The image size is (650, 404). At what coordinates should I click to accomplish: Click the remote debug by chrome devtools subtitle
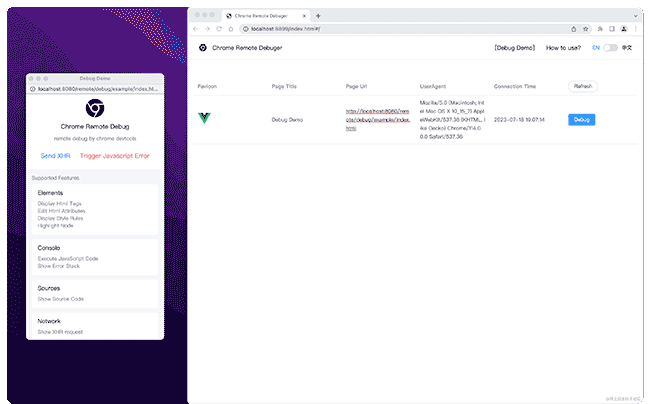(x=95, y=138)
